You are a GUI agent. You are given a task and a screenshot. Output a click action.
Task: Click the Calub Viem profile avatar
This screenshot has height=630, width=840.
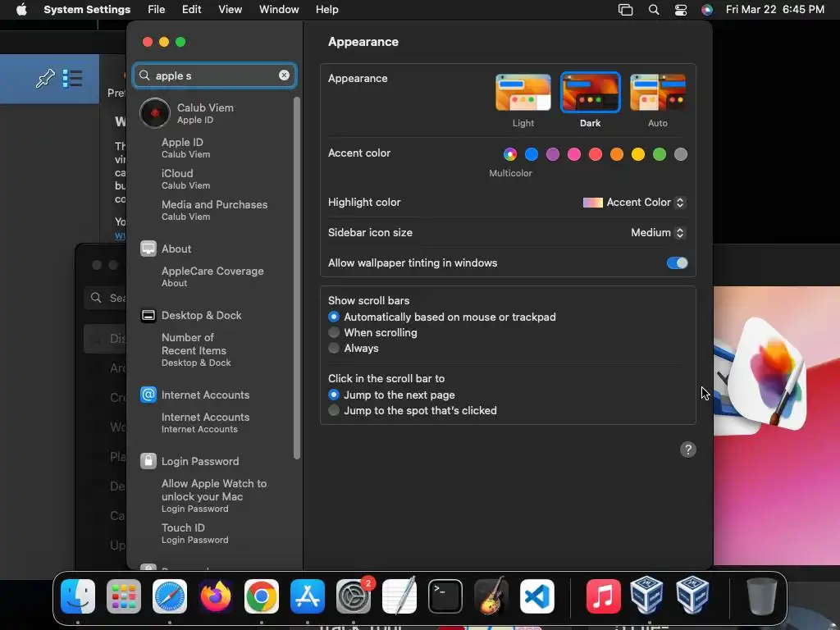[155, 113]
